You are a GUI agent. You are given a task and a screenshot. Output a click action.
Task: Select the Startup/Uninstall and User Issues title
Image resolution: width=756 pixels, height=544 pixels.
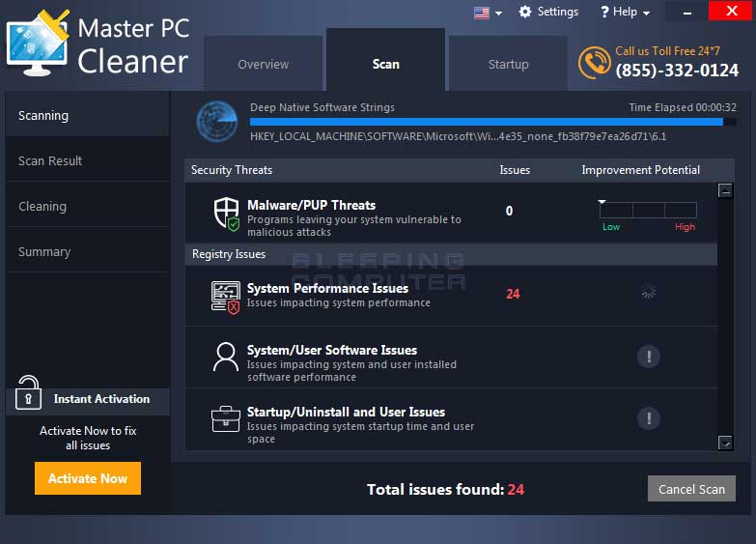347,412
